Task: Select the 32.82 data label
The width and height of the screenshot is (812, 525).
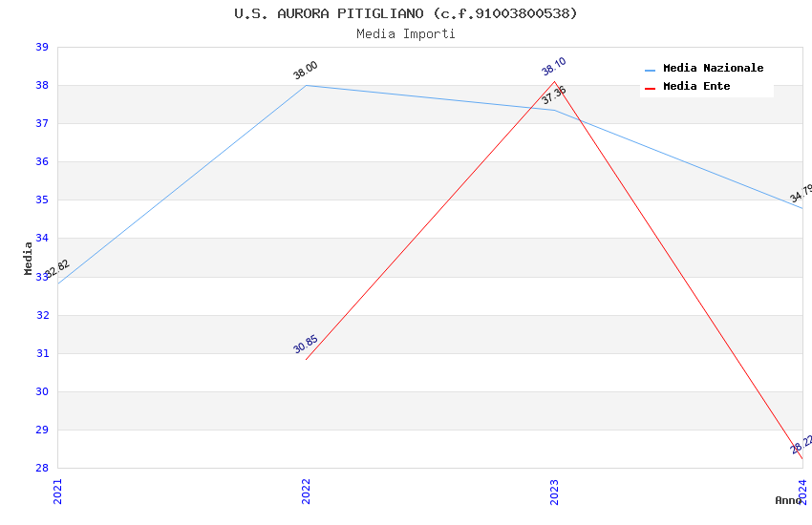Action: (57, 268)
